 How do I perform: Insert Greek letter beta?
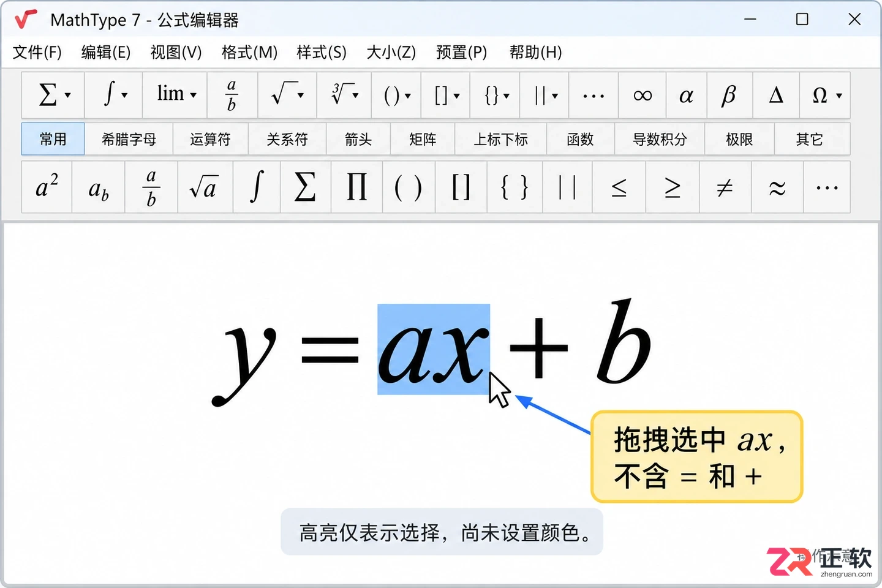click(x=729, y=95)
